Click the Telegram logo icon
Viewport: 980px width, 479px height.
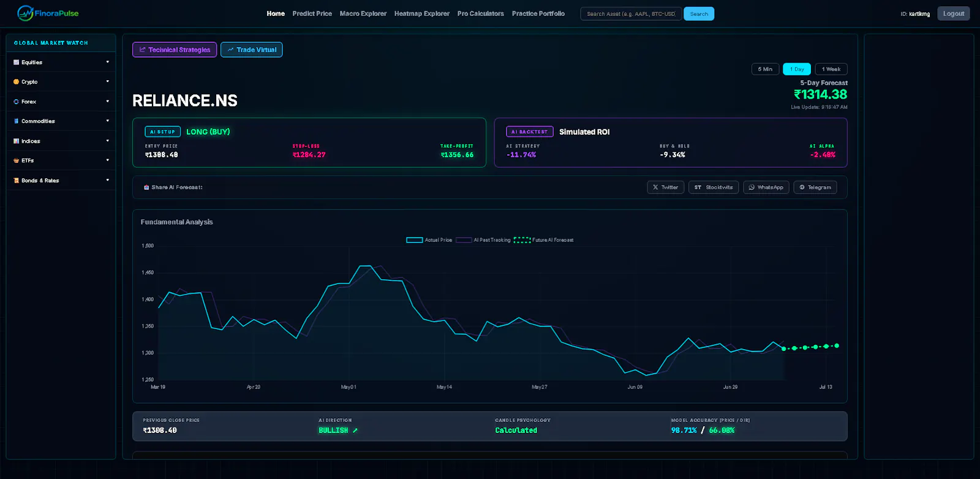pos(802,187)
